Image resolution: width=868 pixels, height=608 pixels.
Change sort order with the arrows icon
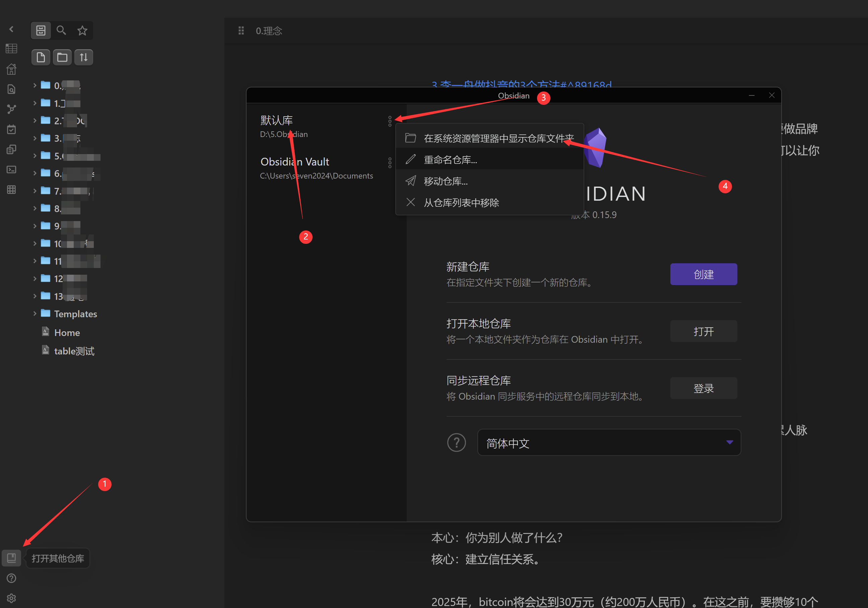[83, 58]
